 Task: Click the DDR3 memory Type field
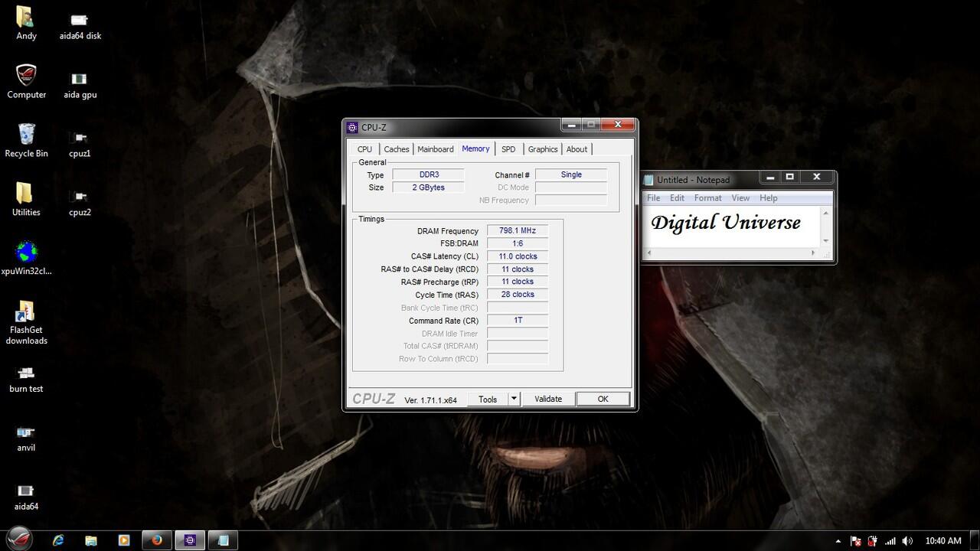point(428,174)
